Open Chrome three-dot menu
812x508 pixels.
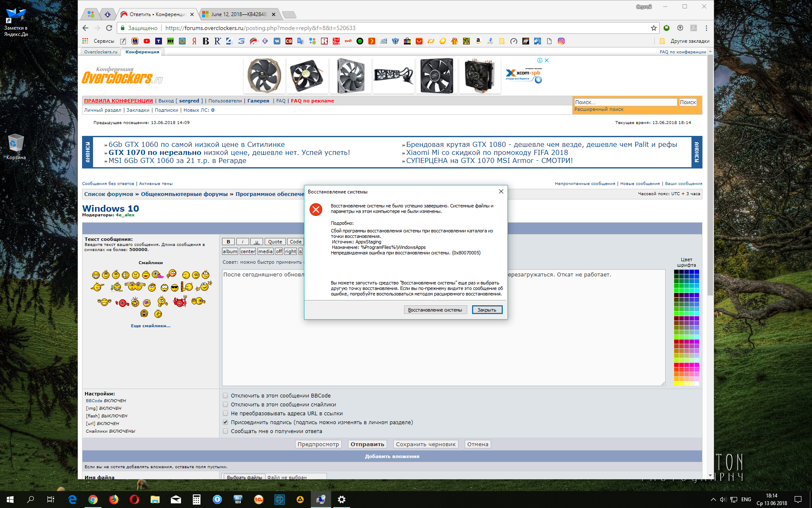tap(706, 28)
